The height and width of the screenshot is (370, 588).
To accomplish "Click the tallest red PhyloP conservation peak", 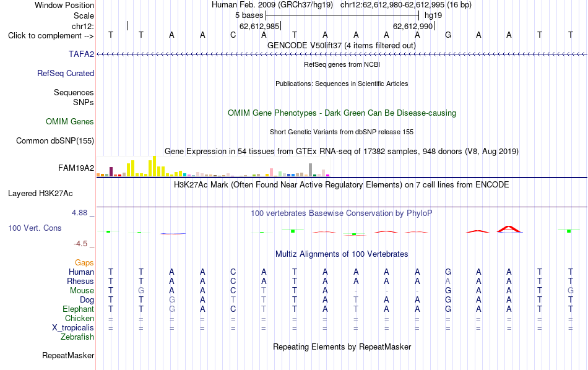I will pyautogui.click(x=509, y=229).
